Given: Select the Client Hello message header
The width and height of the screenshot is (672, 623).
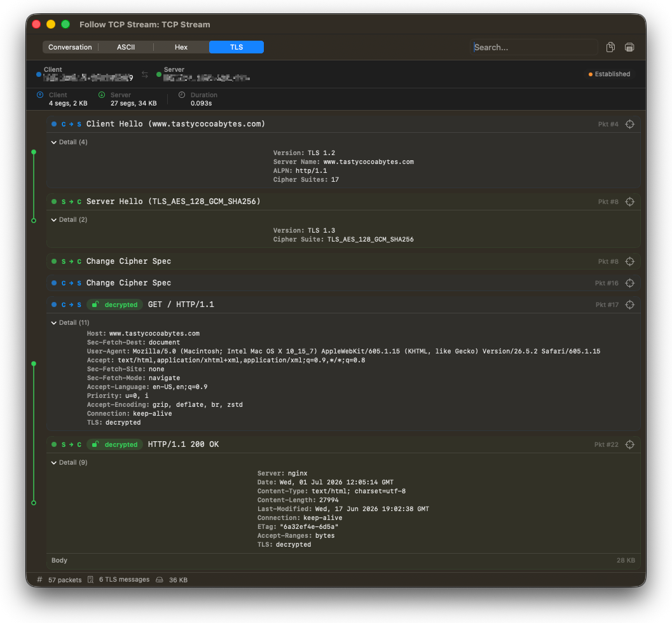Looking at the screenshot, I should (x=343, y=124).
